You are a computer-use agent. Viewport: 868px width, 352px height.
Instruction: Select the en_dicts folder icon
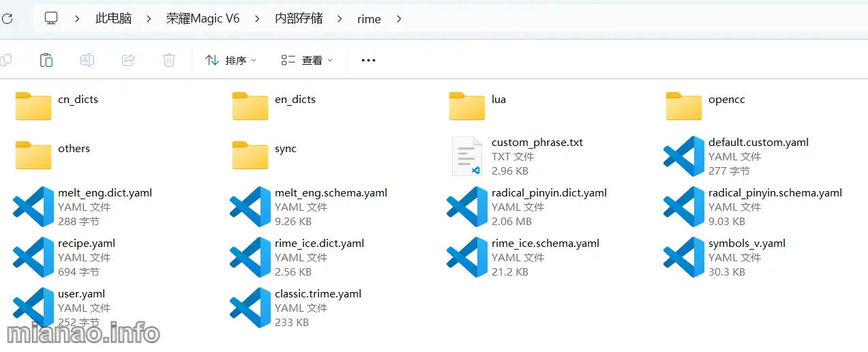(250, 106)
